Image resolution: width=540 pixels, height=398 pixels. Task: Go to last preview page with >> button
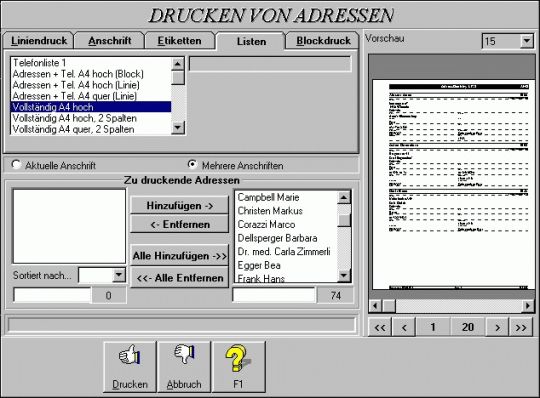coord(521,327)
